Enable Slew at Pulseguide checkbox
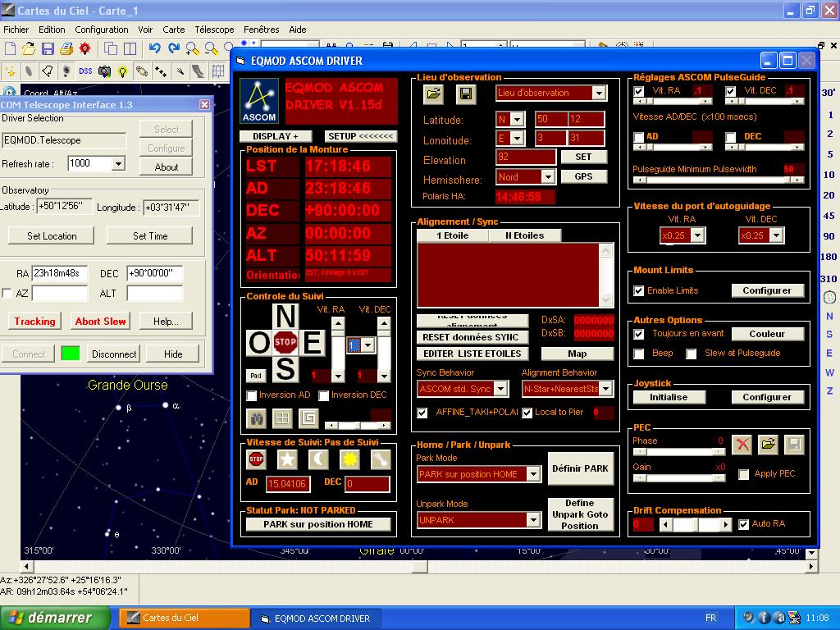Viewport: 840px width, 630px height. 692,354
